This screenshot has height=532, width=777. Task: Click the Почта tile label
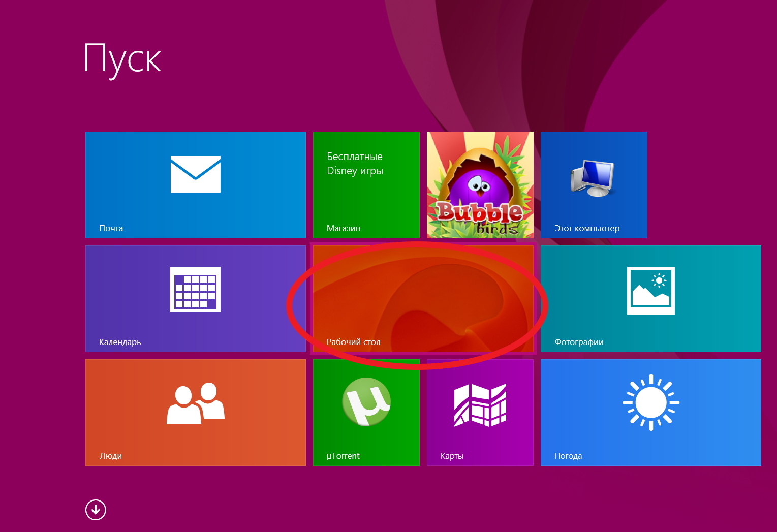point(111,229)
